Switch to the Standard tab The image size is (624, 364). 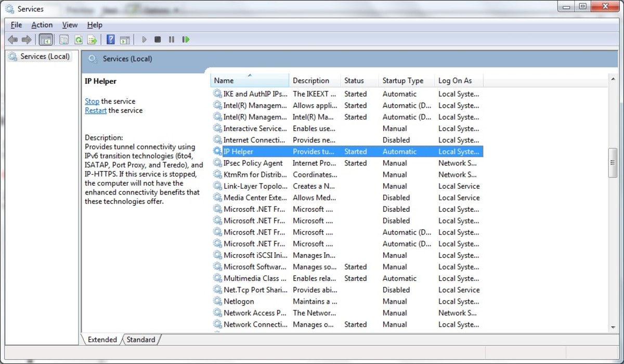(140, 340)
